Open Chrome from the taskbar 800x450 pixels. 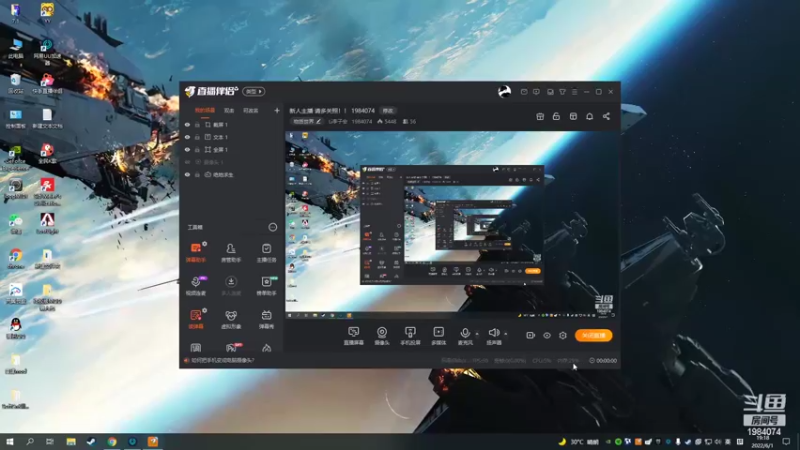point(112,442)
